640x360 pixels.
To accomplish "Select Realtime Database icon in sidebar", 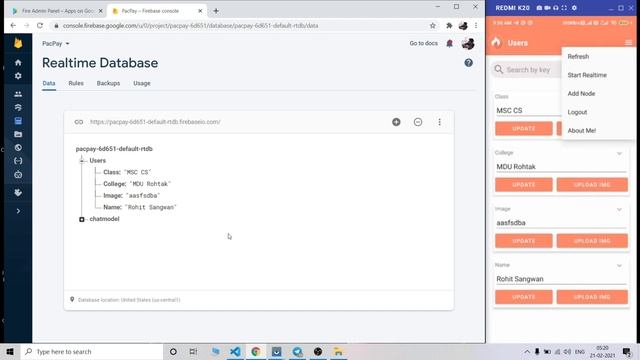I will coord(18,121).
